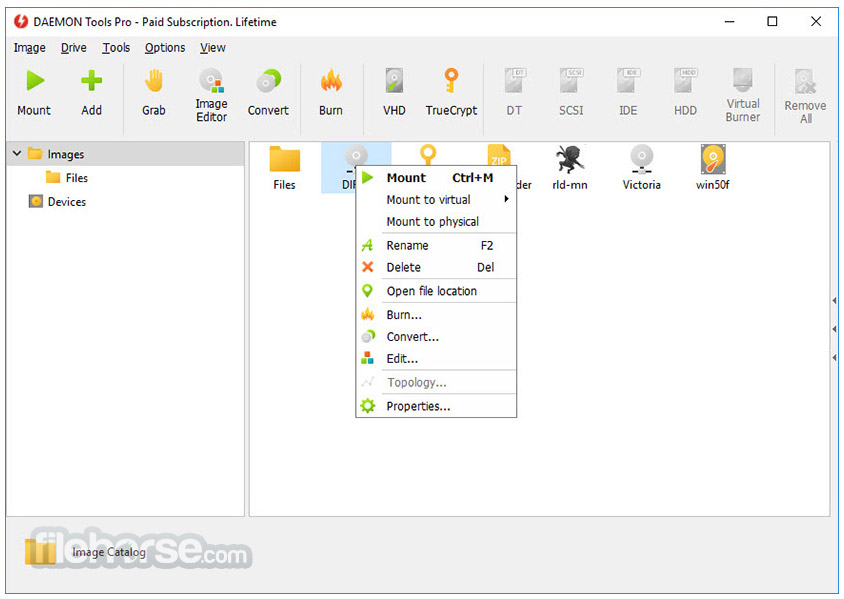The height and width of the screenshot is (599, 844).
Task: Close the DAEMON Tools window
Action: [816, 22]
